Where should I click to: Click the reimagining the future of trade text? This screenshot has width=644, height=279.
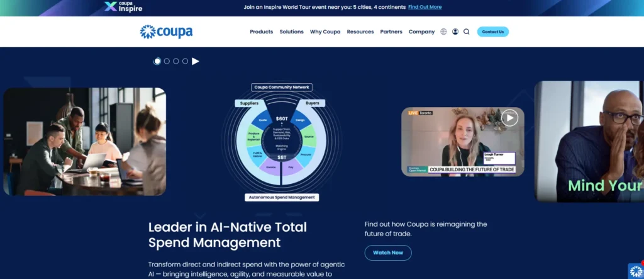[x=426, y=229]
